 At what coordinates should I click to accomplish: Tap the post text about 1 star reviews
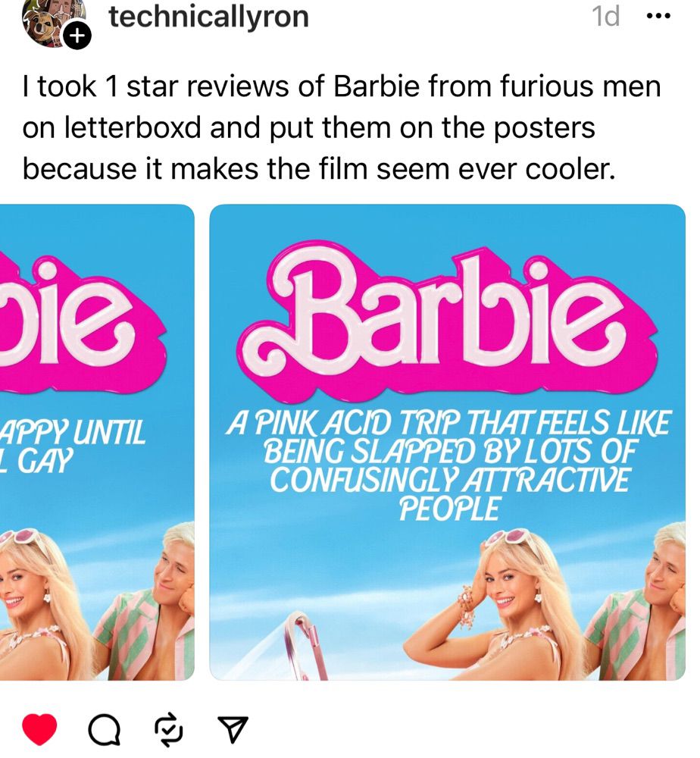click(x=342, y=127)
